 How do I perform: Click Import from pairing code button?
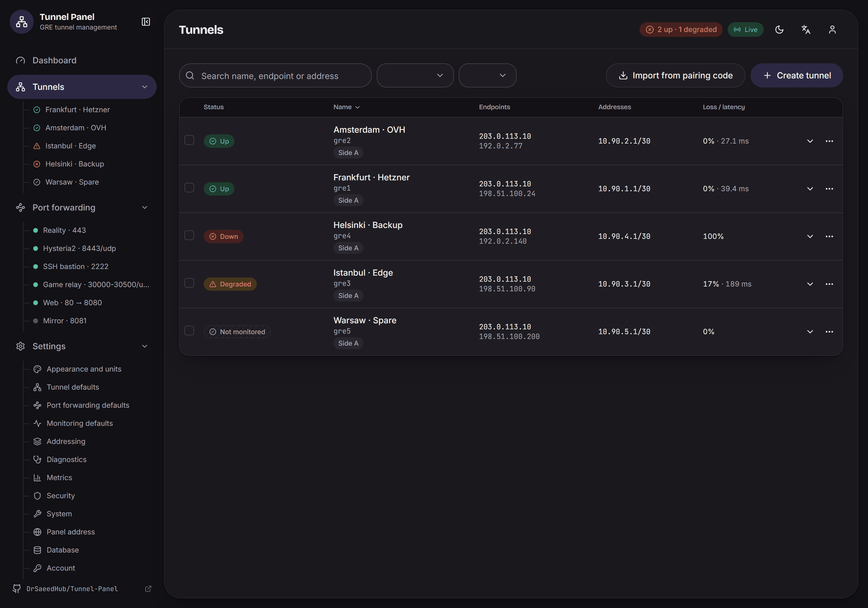click(675, 76)
